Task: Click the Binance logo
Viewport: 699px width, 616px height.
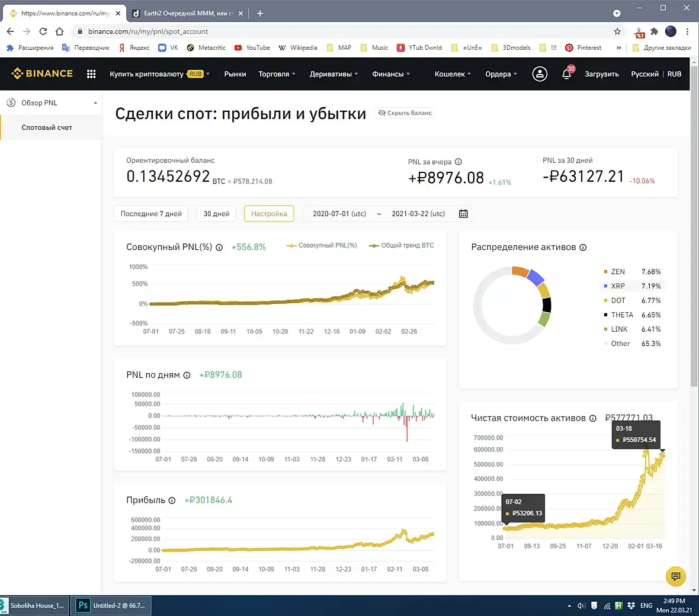Action: click(x=42, y=73)
